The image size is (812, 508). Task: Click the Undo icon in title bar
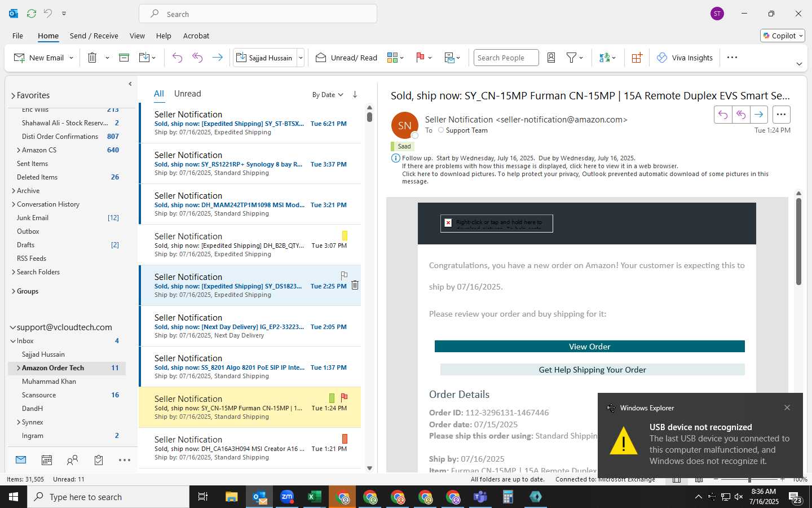click(48, 13)
